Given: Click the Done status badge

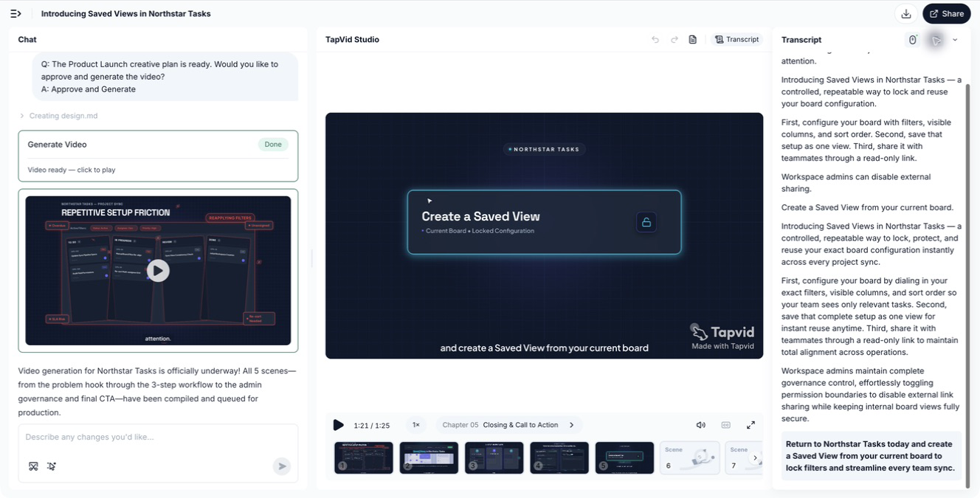Looking at the screenshot, I should tap(273, 145).
